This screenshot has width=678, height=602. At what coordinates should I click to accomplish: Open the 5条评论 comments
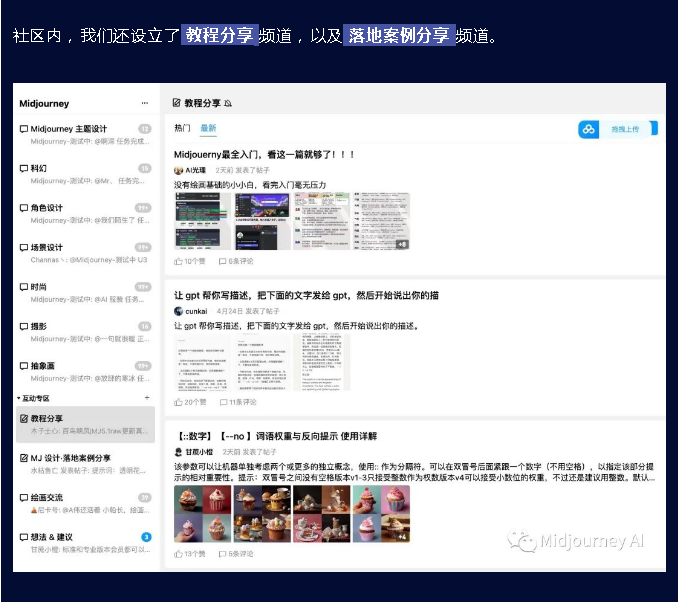[236, 554]
